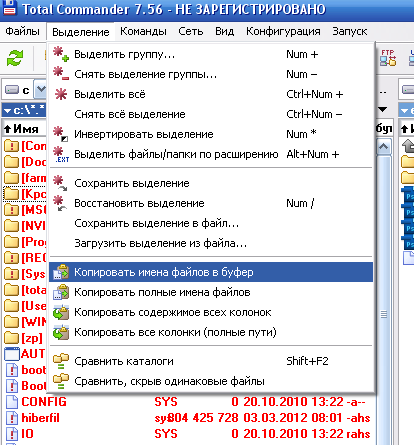The width and height of the screenshot is (414, 445).
Task: Select the [MS folder icon
Action: tap(11, 210)
